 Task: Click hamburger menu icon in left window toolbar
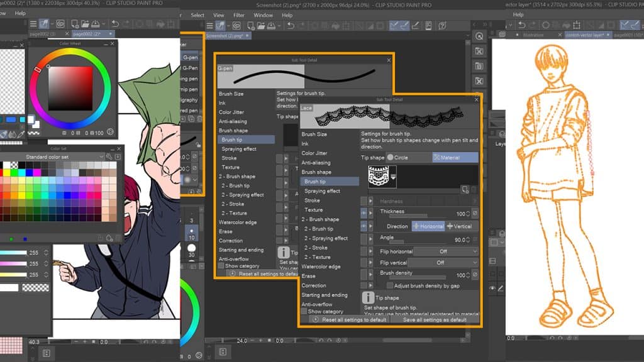tap(33, 25)
